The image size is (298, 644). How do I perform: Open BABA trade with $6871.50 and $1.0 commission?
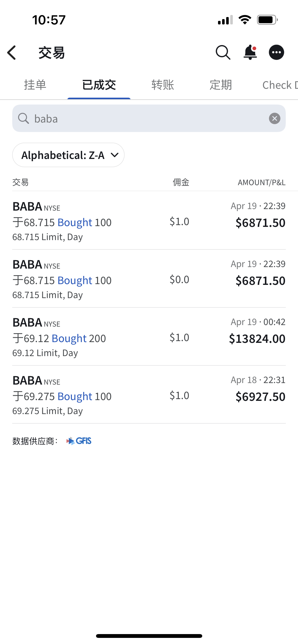[149, 221]
